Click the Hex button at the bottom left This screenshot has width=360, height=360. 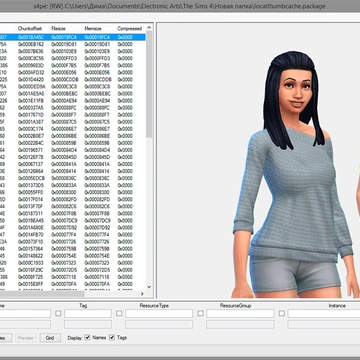(6, 338)
